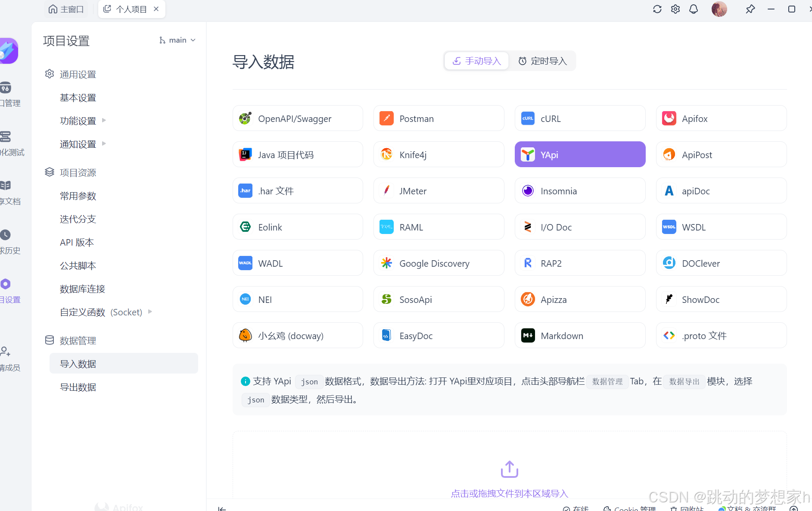The image size is (812, 511).
Task: Open API management icon in left rail
Action: click(x=6, y=88)
